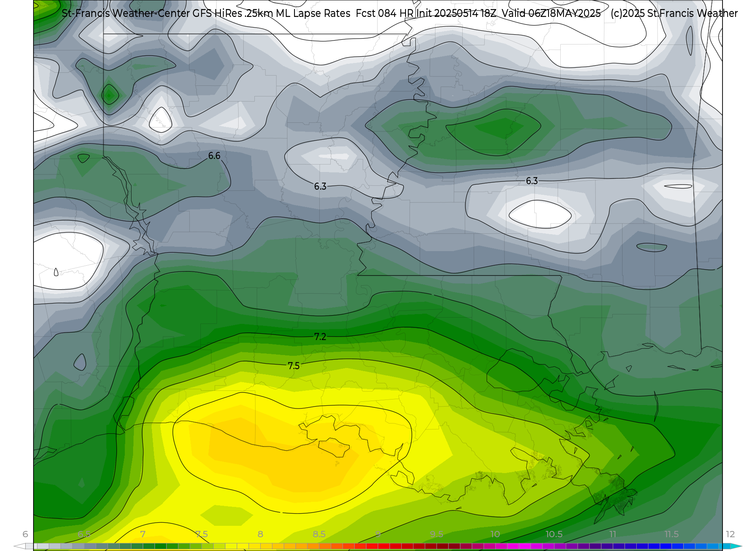Click the colorbar tick label 6.5

coord(84,534)
